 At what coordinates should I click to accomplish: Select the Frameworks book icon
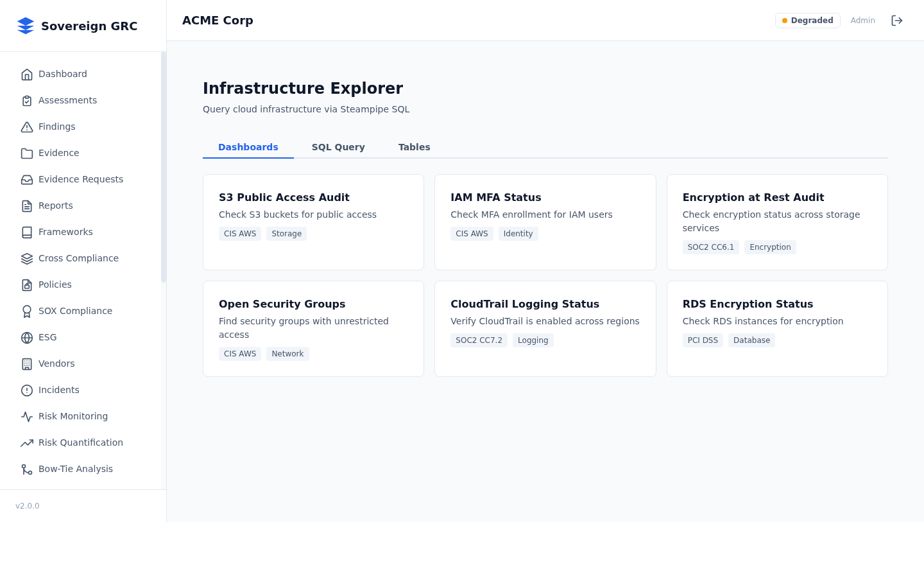pos(27,232)
